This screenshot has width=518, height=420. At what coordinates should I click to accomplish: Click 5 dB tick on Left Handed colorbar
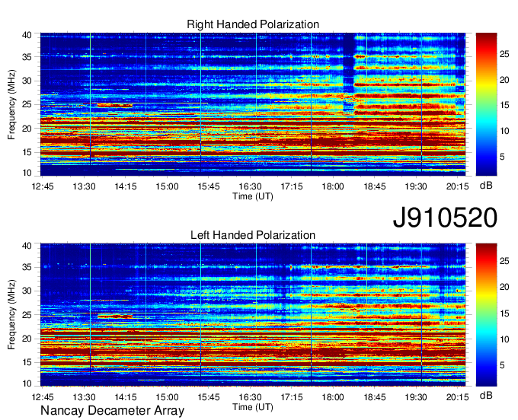502,365
